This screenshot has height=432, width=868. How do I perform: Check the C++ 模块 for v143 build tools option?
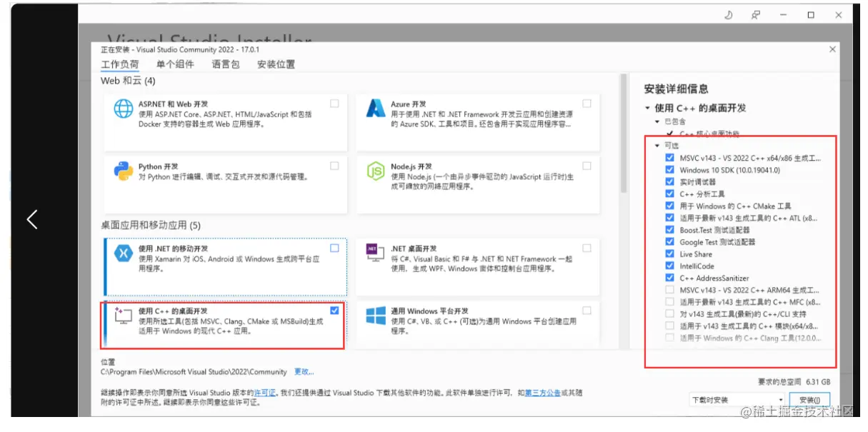point(669,326)
